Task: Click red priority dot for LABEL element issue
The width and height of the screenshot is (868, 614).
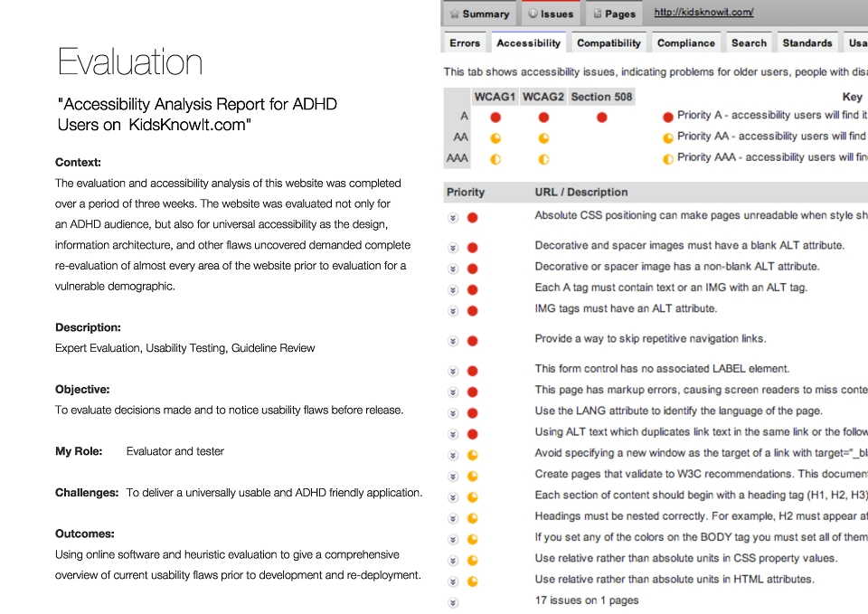Action: (x=472, y=371)
